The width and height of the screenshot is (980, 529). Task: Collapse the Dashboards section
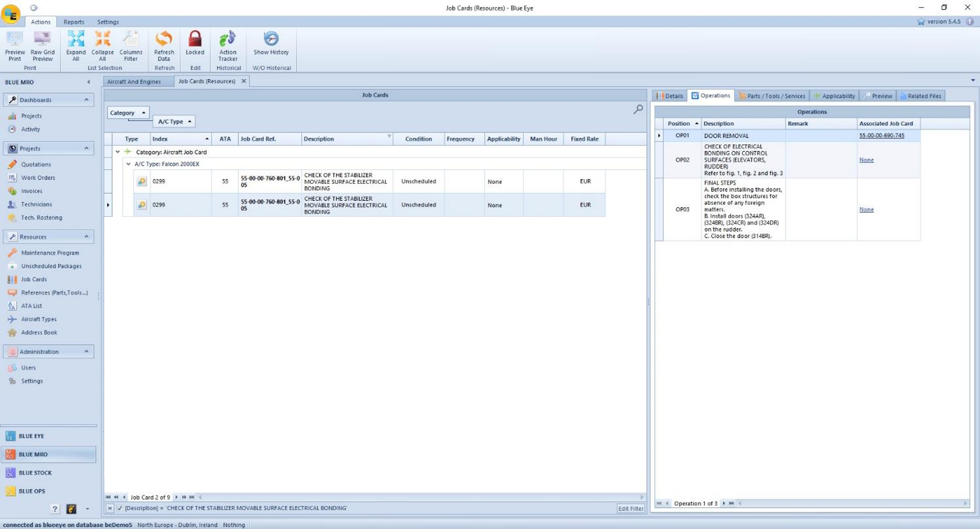86,100
